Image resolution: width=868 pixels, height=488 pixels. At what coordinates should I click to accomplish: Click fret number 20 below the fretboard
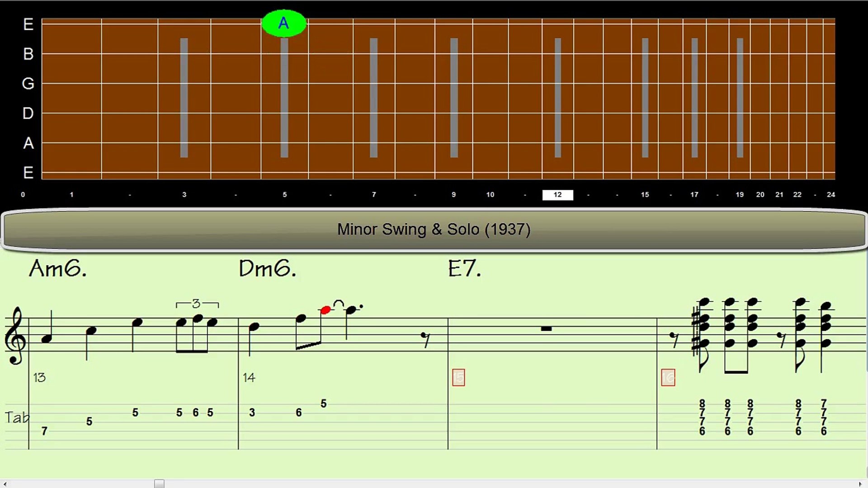point(760,195)
